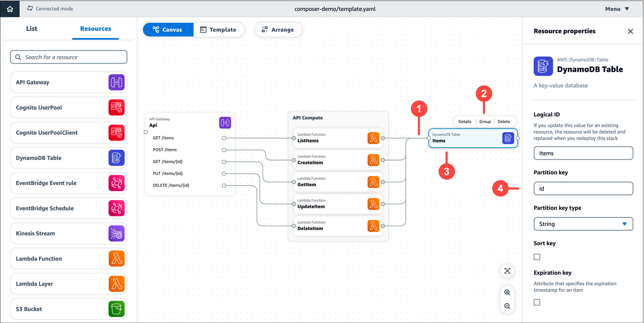Open the Partition key type dropdown

[x=583, y=224]
